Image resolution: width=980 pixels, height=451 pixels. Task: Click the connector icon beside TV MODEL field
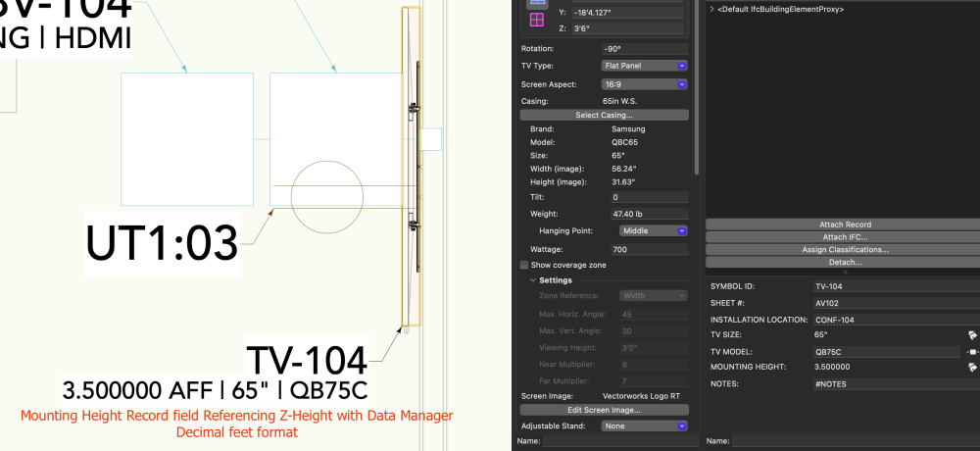pos(972,351)
